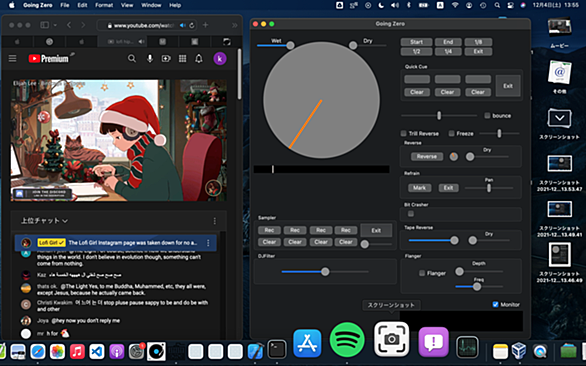Click the YouTube create video icon

(x=166, y=59)
